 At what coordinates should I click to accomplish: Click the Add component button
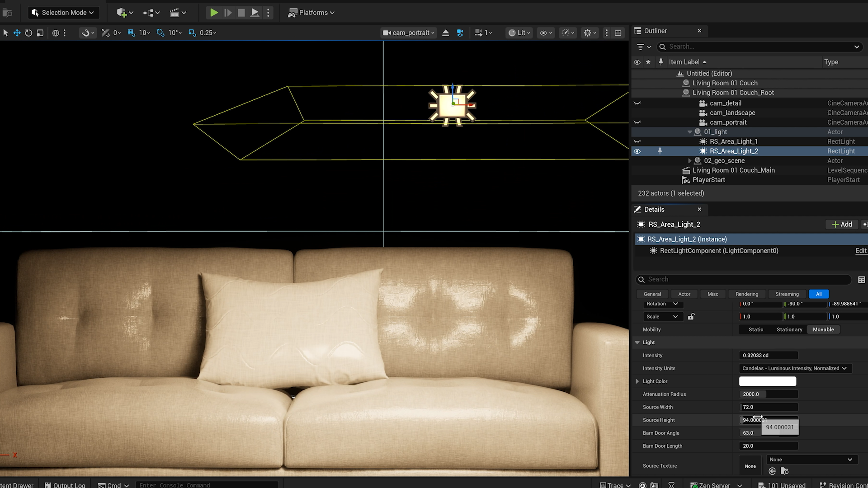pyautogui.click(x=842, y=224)
